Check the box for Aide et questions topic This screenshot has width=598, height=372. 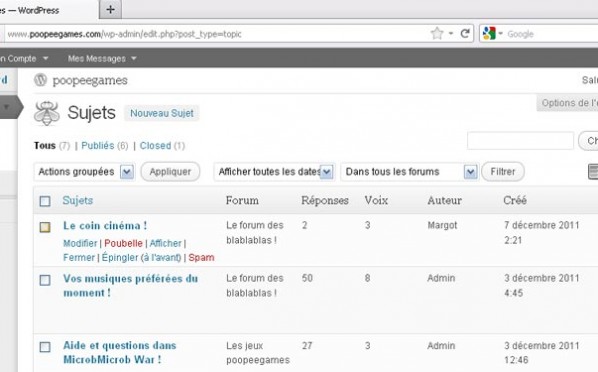(45, 347)
